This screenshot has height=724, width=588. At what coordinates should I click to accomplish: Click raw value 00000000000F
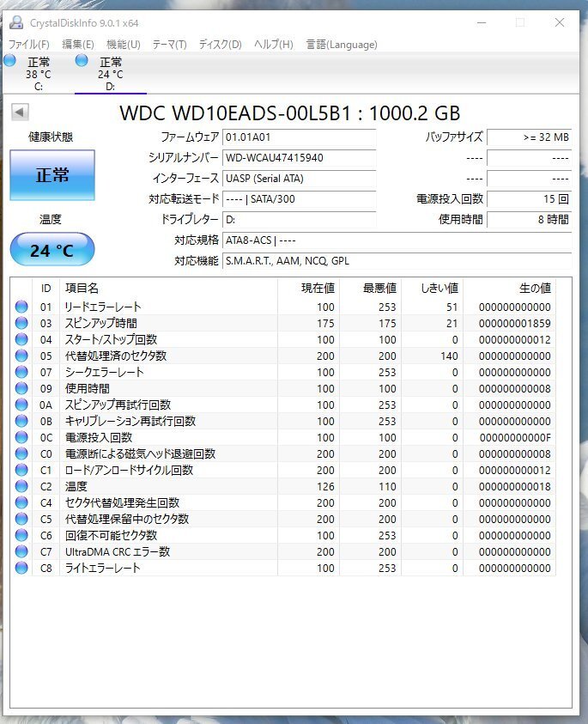coord(515,438)
